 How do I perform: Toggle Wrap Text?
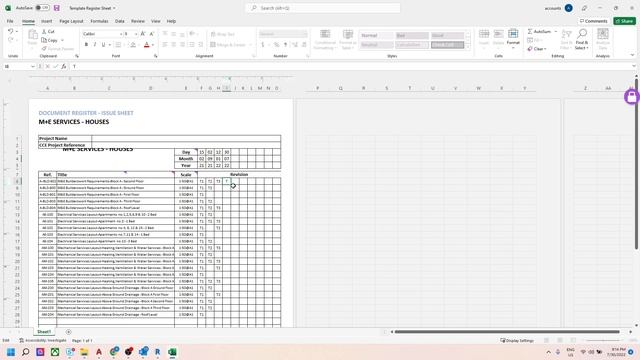point(222,34)
